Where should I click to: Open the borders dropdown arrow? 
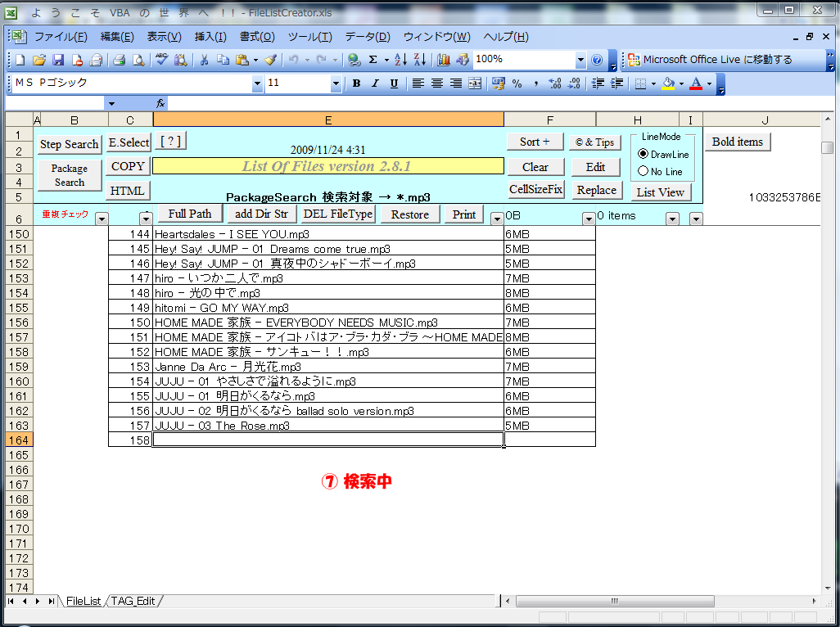(653, 83)
